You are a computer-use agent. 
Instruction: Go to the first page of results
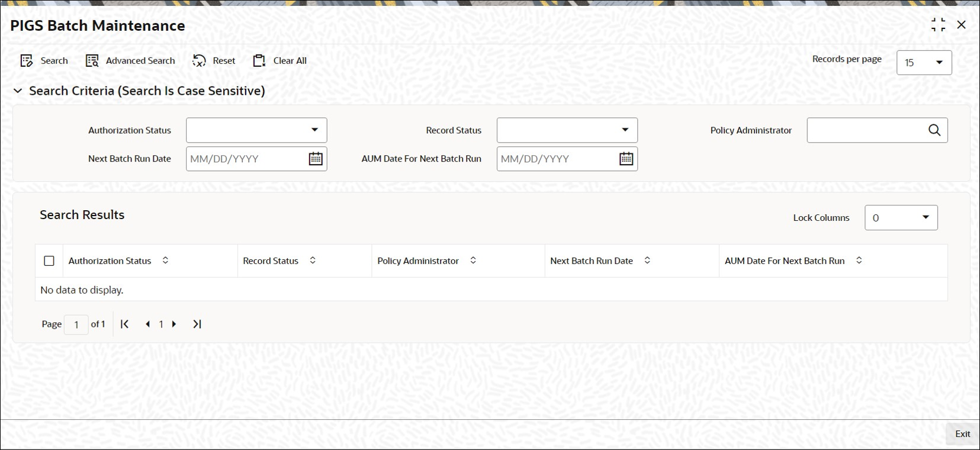[124, 324]
